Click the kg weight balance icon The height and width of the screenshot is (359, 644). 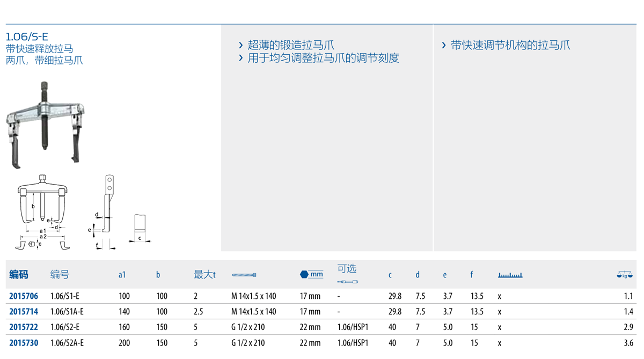tap(625, 275)
